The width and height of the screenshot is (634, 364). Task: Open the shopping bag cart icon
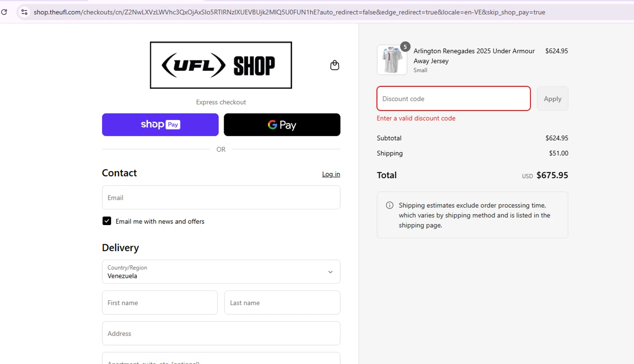coord(334,65)
